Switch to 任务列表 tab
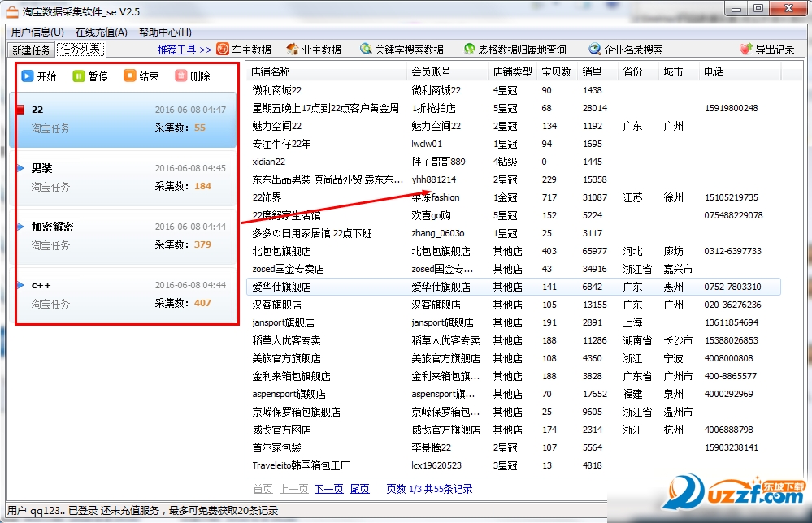Viewport: 812px width, 523px height. click(80, 50)
